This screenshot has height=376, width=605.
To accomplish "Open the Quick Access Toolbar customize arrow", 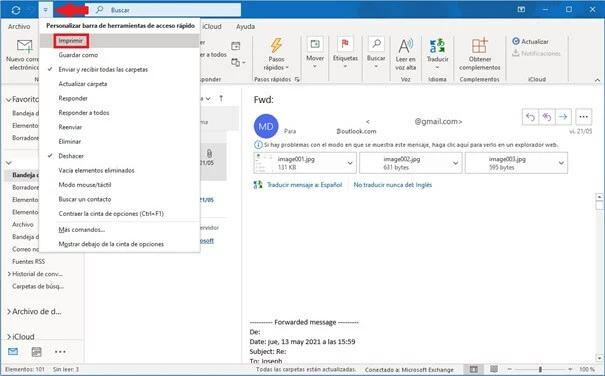I will click(x=46, y=10).
